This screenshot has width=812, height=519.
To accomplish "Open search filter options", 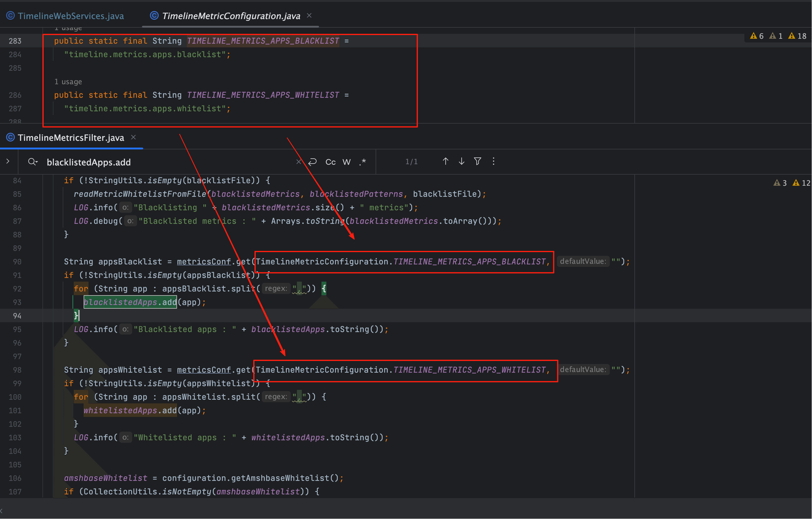I will pos(478,162).
